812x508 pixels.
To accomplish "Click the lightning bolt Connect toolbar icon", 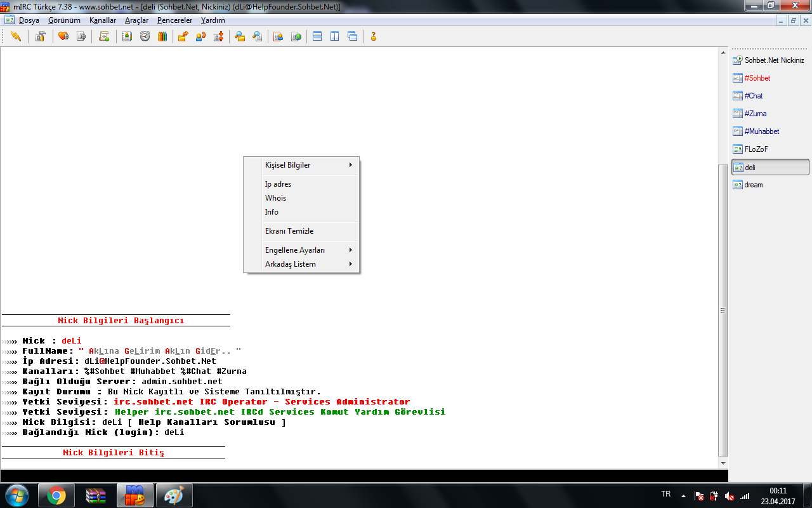I will [x=16, y=36].
